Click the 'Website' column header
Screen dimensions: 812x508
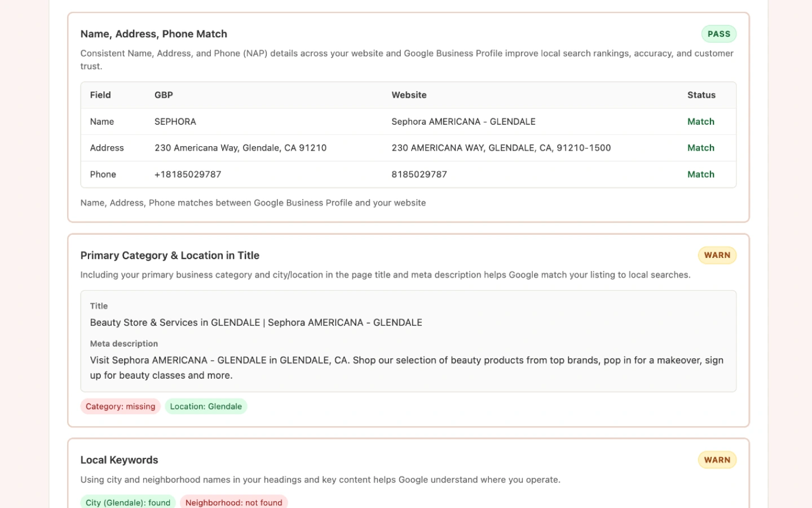tap(409, 95)
